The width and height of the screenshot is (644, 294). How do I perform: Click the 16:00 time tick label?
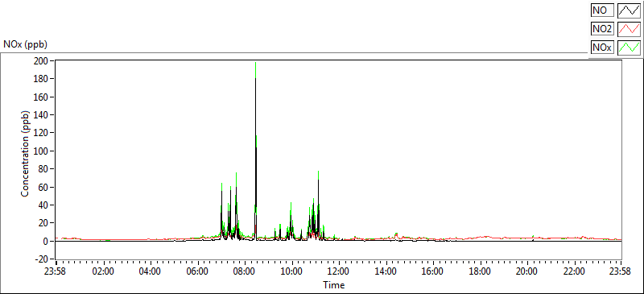(433, 271)
